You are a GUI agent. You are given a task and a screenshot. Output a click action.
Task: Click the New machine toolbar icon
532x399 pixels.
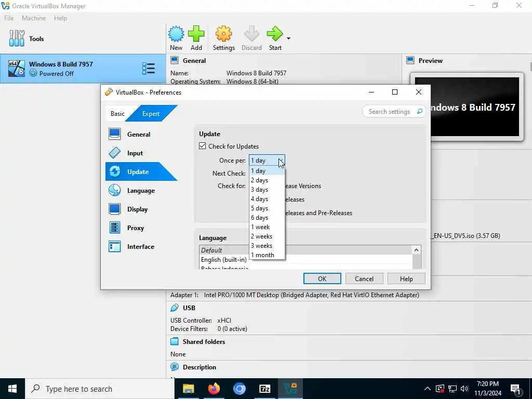coord(176,38)
